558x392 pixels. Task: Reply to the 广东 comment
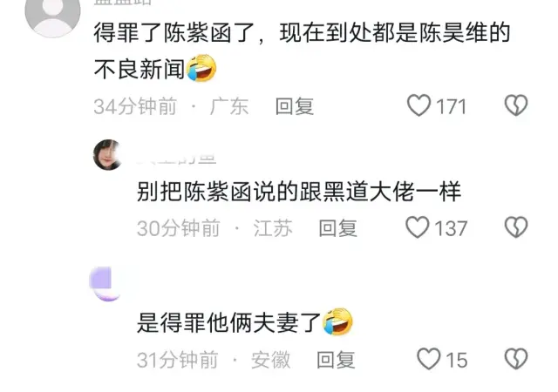pos(295,106)
